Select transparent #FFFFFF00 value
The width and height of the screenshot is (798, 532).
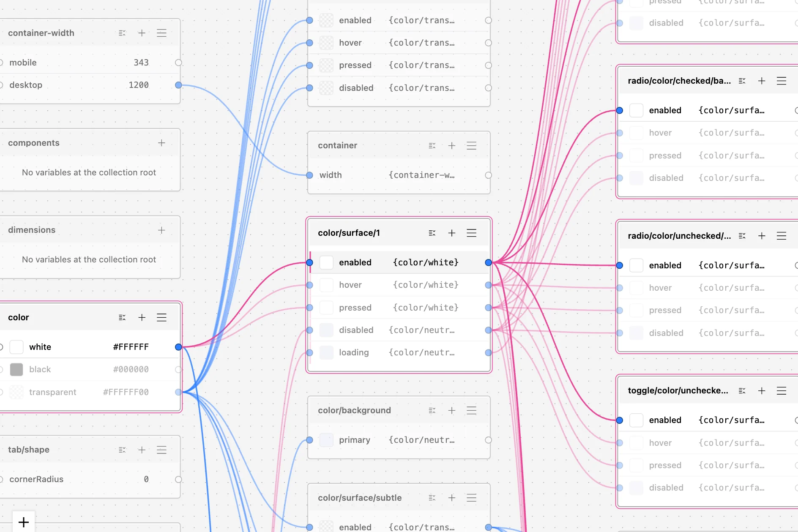pyautogui.click(x=126, y=392)
